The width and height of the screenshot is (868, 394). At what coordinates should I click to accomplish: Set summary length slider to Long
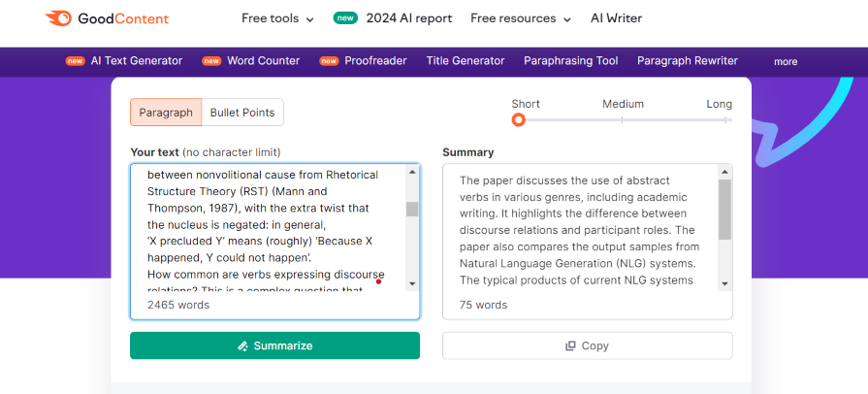[x=725, y=119]
